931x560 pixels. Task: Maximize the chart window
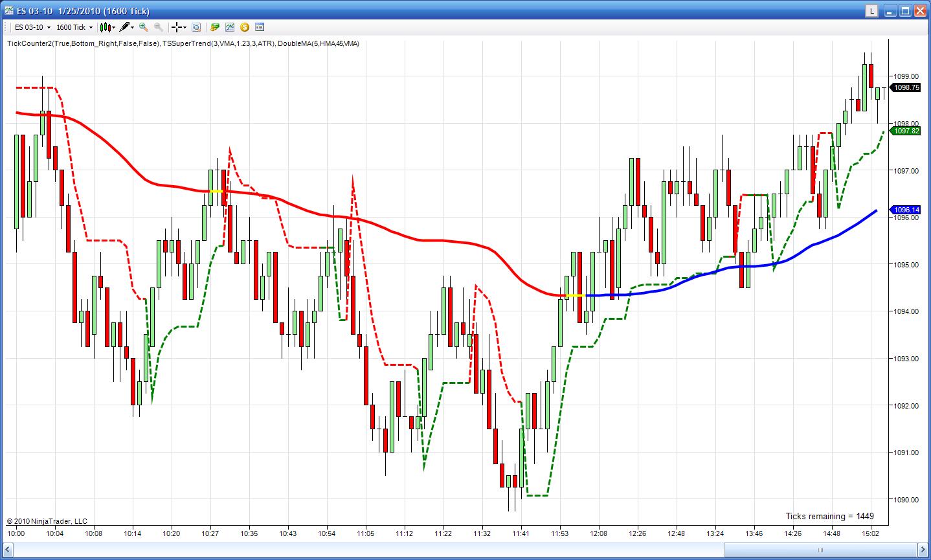point(904,11)
